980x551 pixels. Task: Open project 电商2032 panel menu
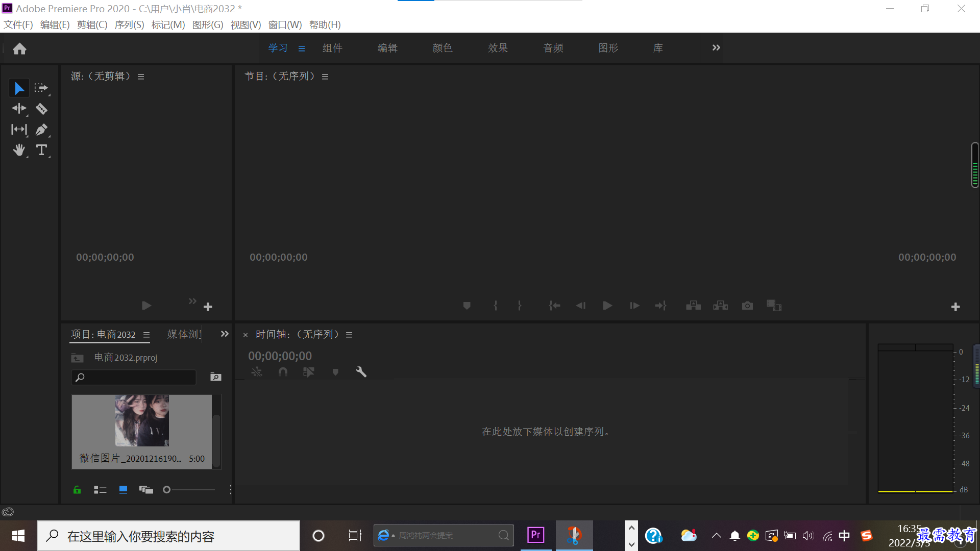146,335
